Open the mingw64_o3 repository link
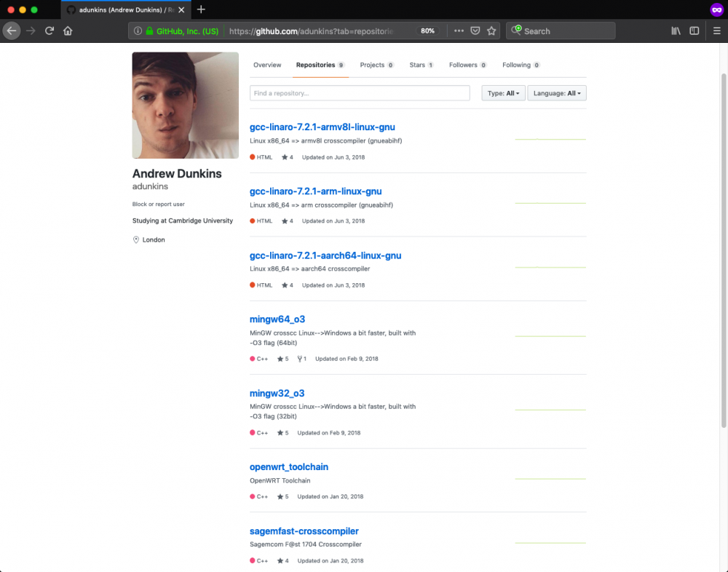Screen dimensions: 728x572 (277, 319)
